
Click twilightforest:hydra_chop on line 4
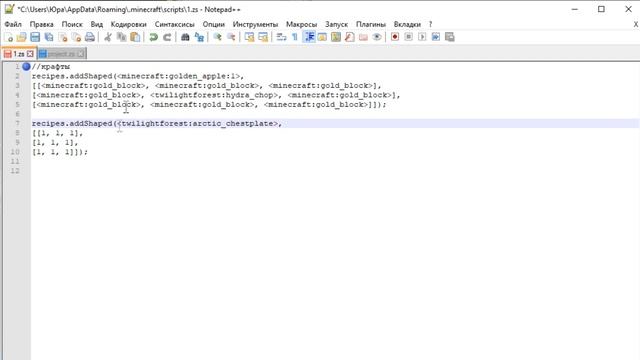point(214,95)
